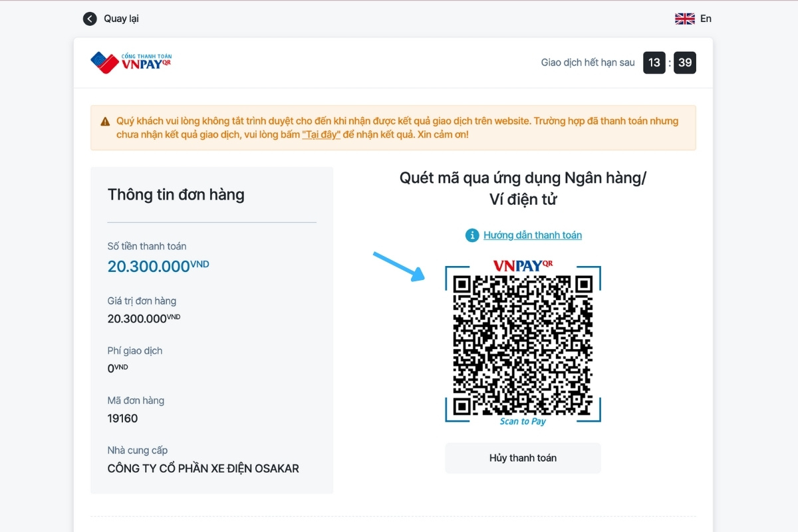Click the VNPAY QR logo in the header
The image size is (798, 532).
(131, 63)
